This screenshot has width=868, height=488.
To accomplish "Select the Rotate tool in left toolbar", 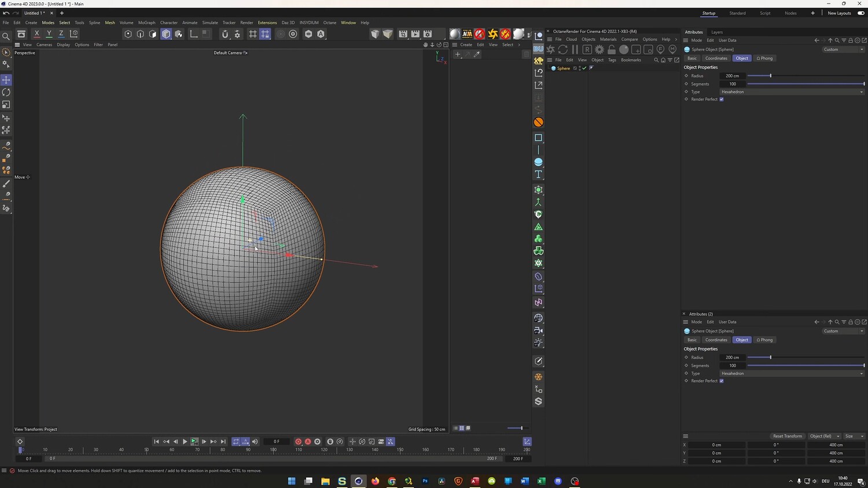I will (x=6, y=93).
